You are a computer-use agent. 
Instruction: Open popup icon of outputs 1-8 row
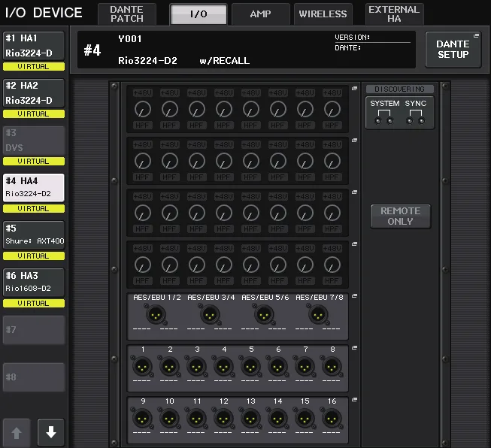(354, 348)
